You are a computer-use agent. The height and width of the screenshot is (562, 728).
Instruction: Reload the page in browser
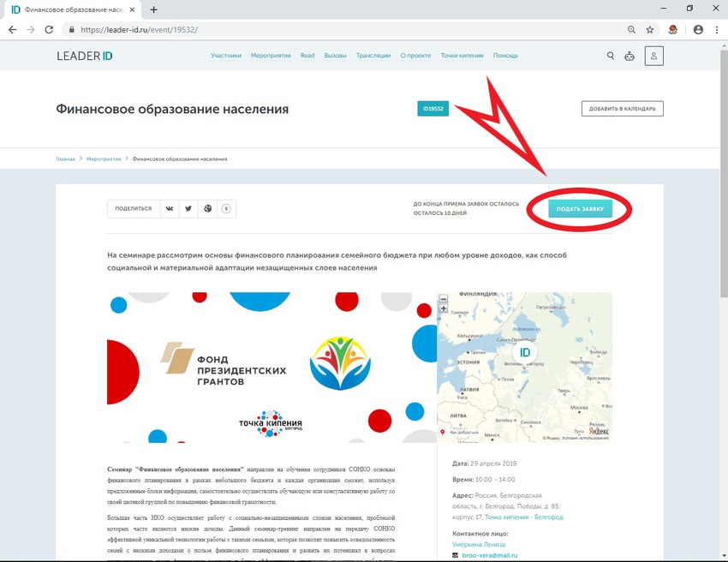coord(49,30)
